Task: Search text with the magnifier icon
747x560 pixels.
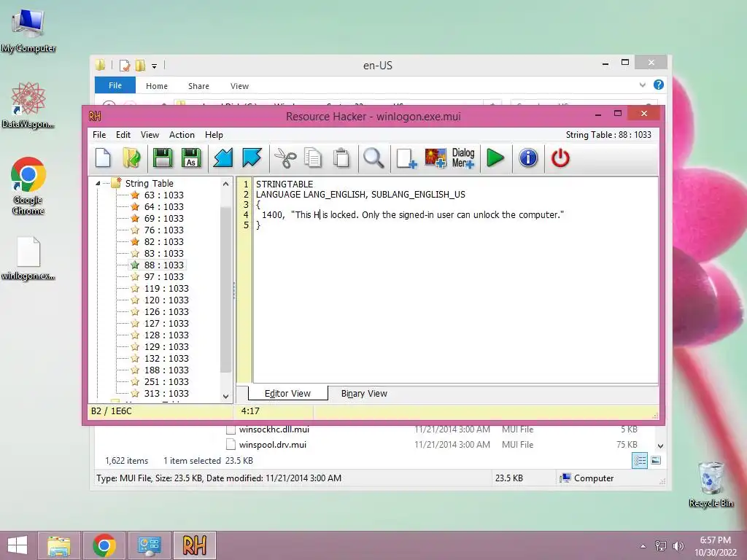Action: click(x=373, y=158)
